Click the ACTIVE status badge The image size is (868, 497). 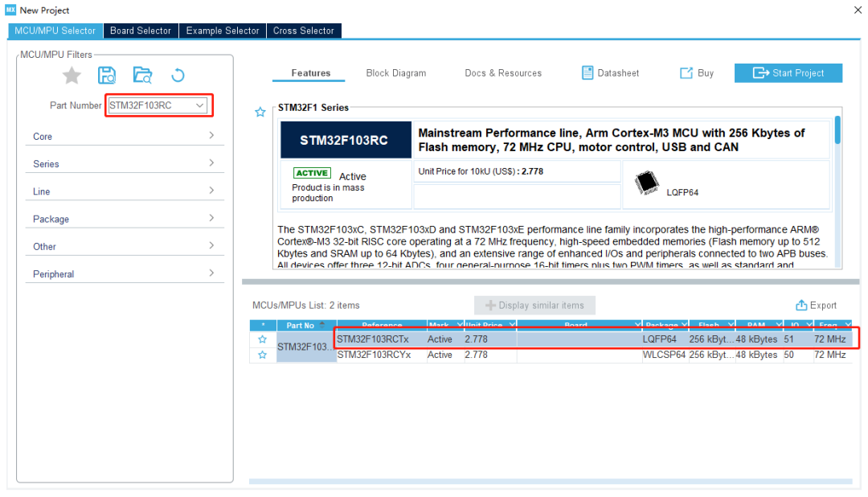tap(312, 173)
